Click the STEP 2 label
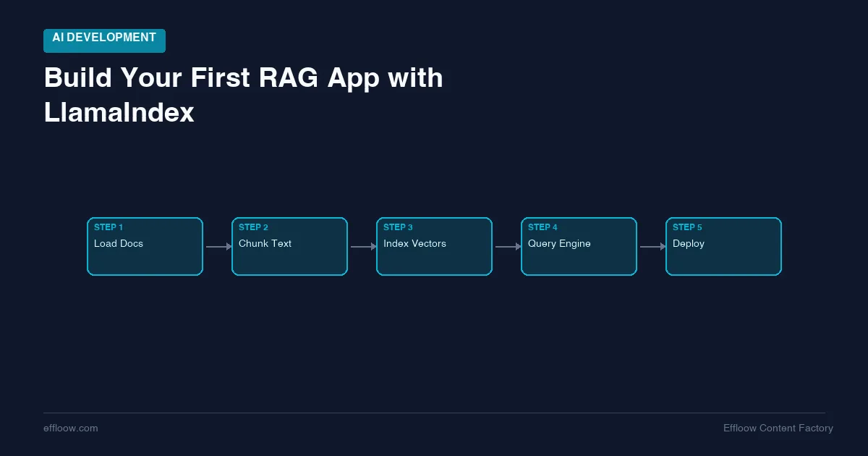This screenshot has height=456, width=868. (253, 227)
